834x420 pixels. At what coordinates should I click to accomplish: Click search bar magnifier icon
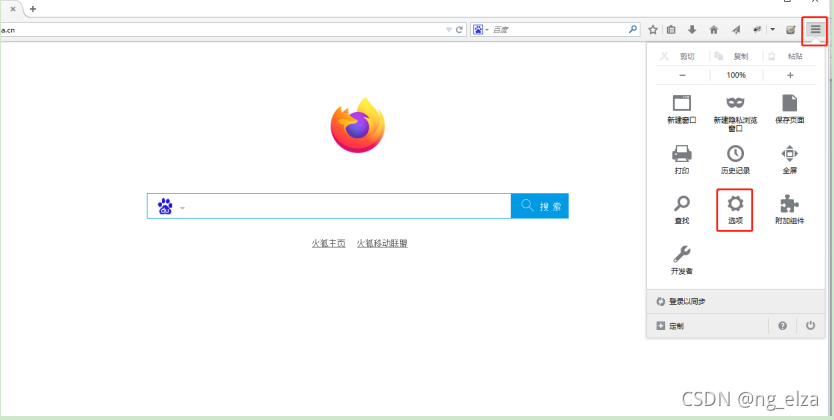tap(632, 30)
